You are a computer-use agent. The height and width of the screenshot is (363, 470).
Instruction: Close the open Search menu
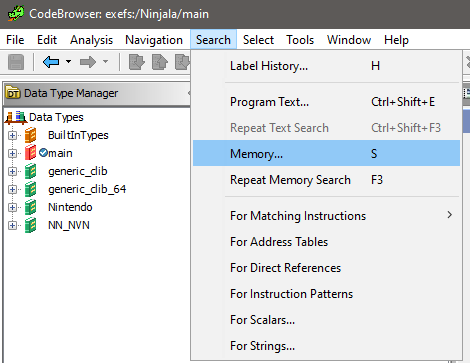point(213,40)
